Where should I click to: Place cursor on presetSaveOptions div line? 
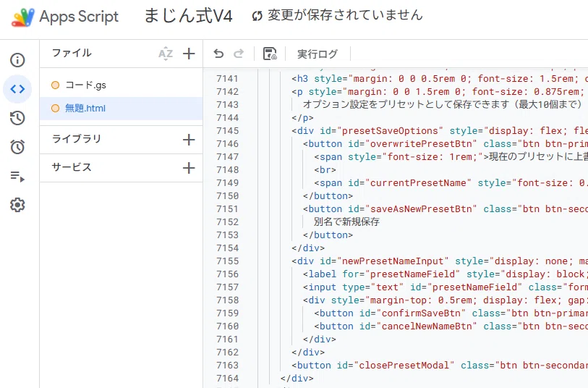point(440,131)
